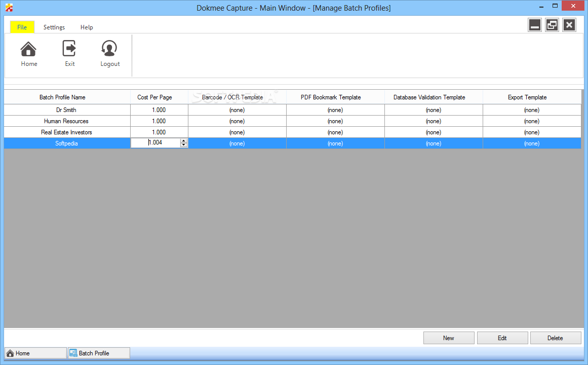Image resolution: width=588 pixels, height=365 pixels.
Task: Click Real Estate Investors Database Validation cell
Action: (434, 132)
